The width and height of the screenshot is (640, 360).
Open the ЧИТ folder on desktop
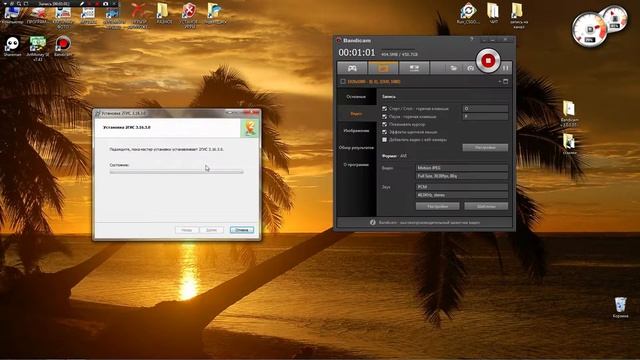click(493, 13)
